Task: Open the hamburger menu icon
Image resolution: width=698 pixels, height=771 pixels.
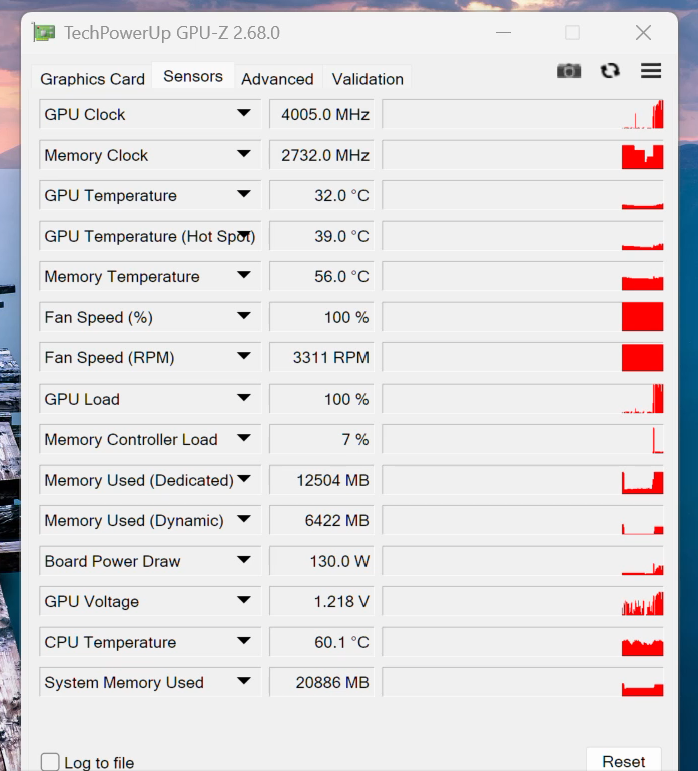Action: point(651,71)
